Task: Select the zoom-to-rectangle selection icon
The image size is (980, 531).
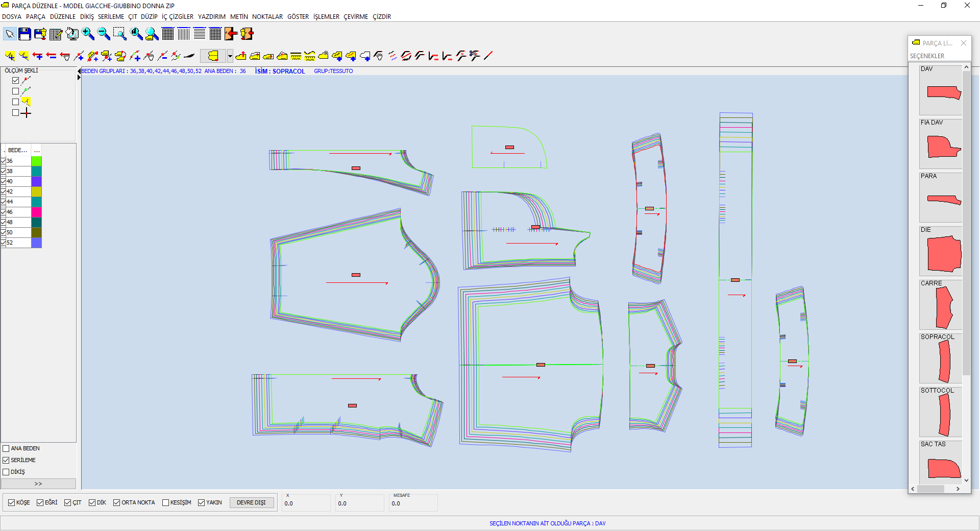Action: click(119, 34)
